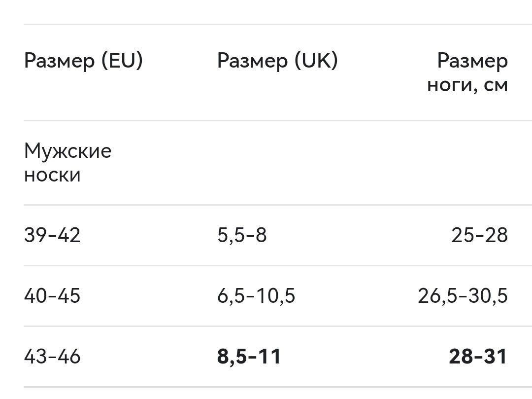532x399 pixels.
Task: Select EU size 40-45 cell
Action: point(52,295)
